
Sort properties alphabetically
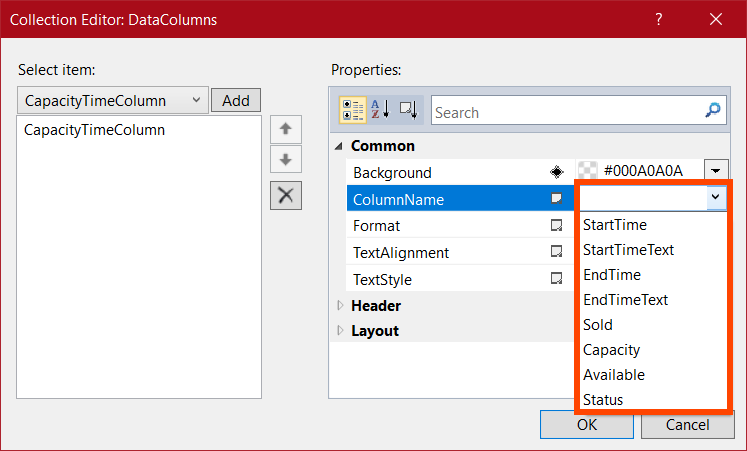(x=380, y=111)
